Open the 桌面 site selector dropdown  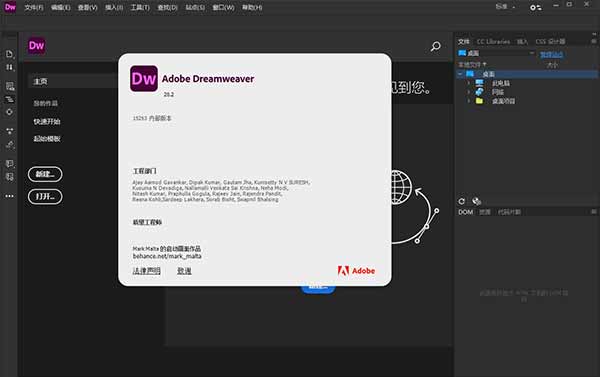click(496, 53)
